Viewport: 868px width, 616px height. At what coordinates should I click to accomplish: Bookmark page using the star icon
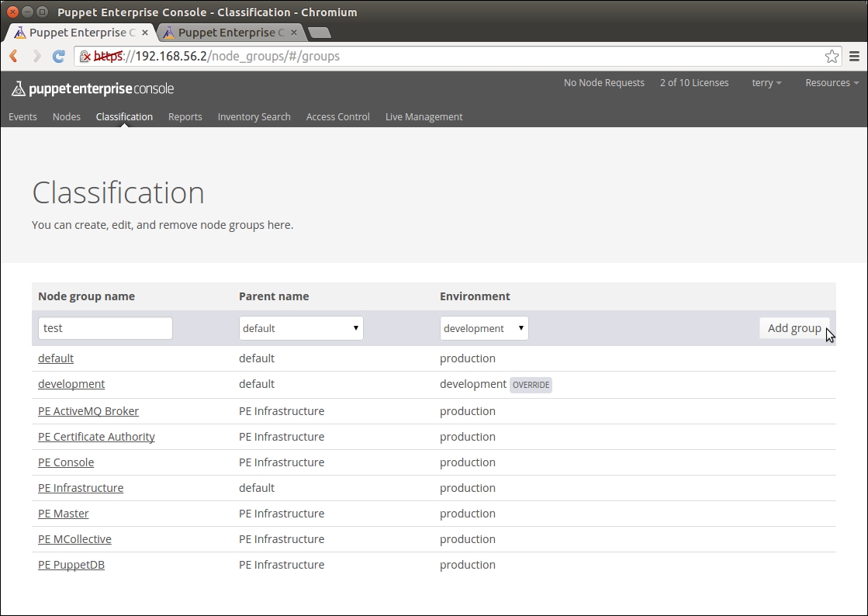[832, 56]
